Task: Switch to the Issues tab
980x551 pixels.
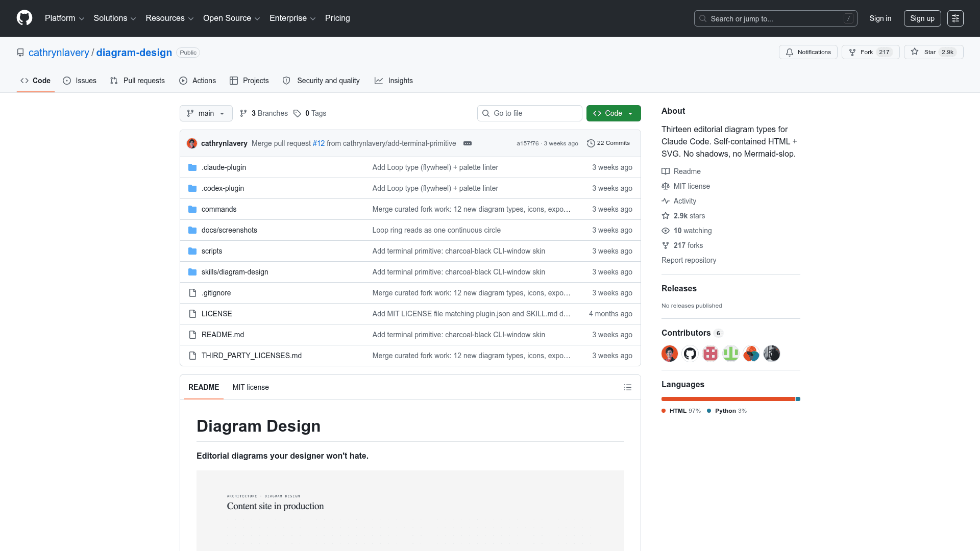Action: coord(80,81)
